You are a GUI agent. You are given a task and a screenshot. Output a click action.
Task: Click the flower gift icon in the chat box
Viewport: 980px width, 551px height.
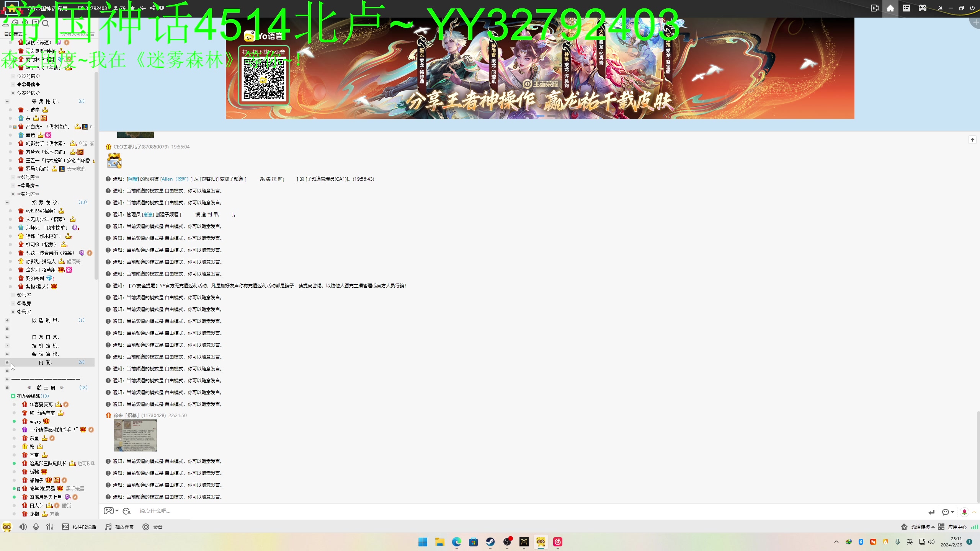point(964,512)
